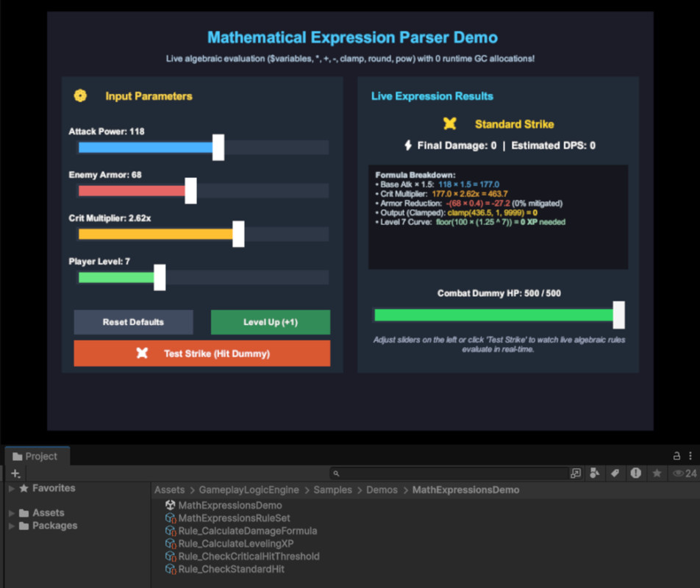Click the Assets folder icon in tree
The image size is (700, 588).
[x=24, y=513]
